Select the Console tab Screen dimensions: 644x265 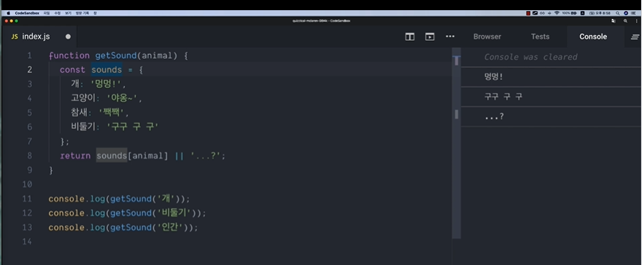[593, 36]
